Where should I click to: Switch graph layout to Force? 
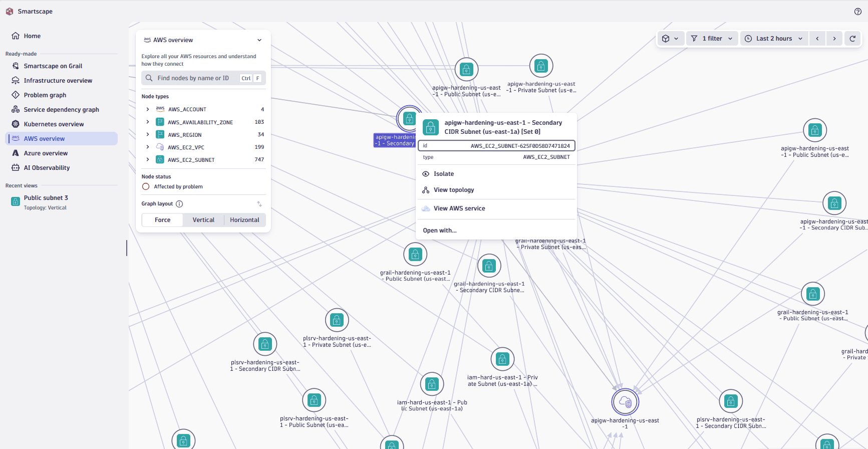point(162,220)
